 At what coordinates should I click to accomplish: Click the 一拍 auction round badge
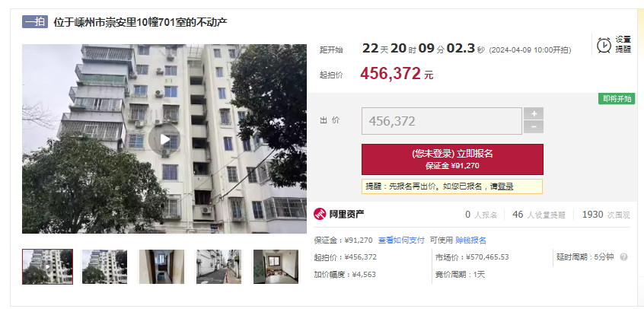35,22
